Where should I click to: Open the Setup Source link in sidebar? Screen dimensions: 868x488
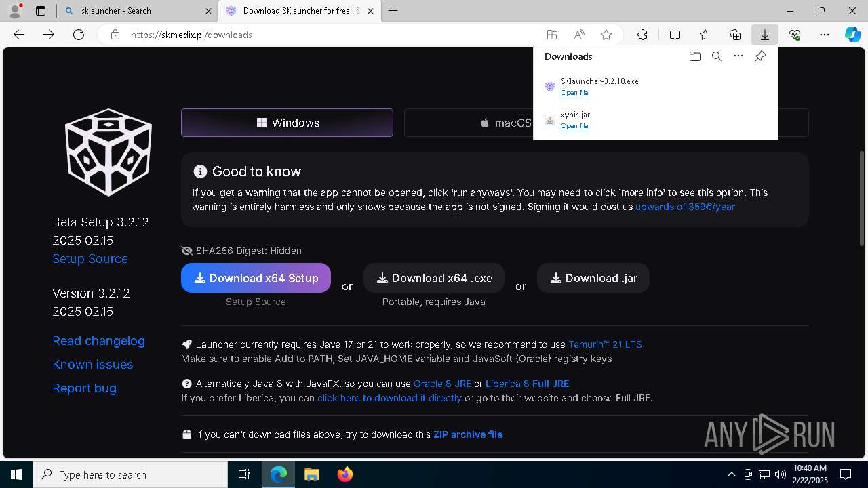90,259
